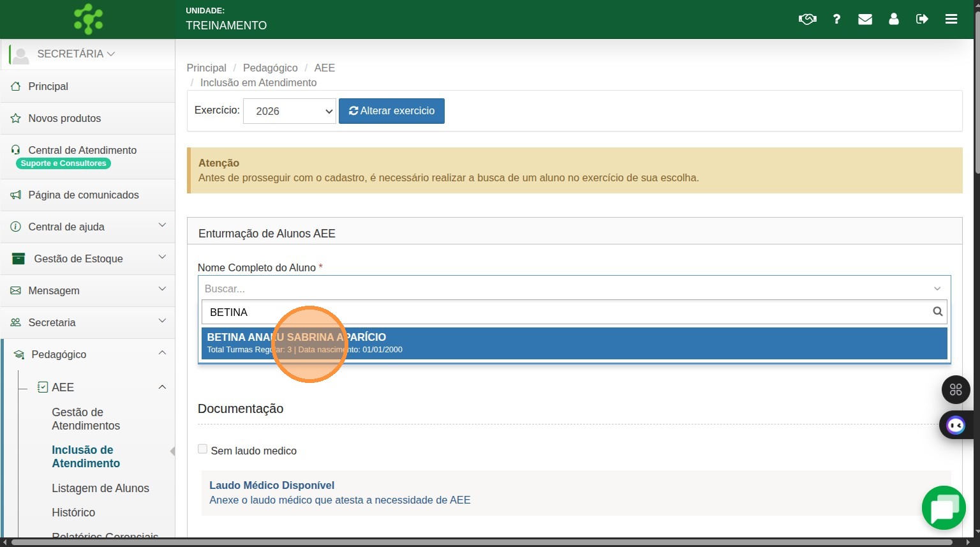Click Pedagógico breadcrumb link
The image size is (980, 547).
[270, 68]
